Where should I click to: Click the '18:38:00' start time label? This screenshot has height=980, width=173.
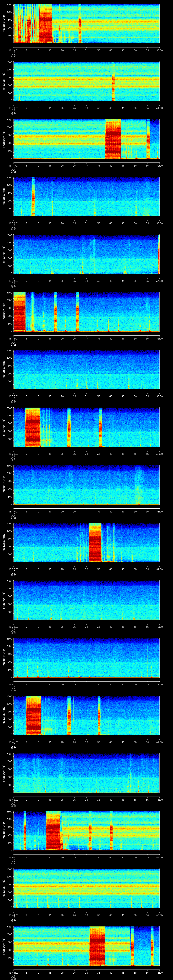(13, 569)
